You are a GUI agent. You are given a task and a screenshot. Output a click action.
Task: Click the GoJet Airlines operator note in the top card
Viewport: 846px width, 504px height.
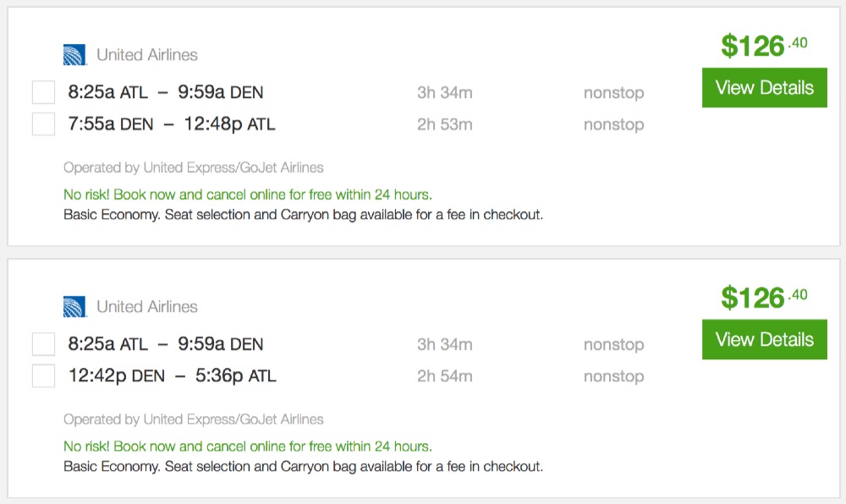(193, 167)
